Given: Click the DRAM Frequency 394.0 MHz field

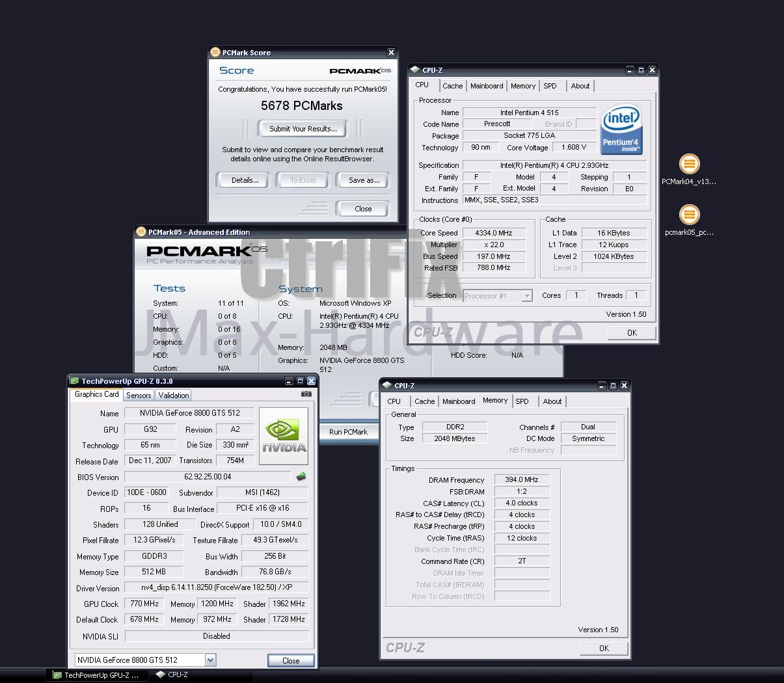Looking at the screenshot, I should click(x=522, y=479).
